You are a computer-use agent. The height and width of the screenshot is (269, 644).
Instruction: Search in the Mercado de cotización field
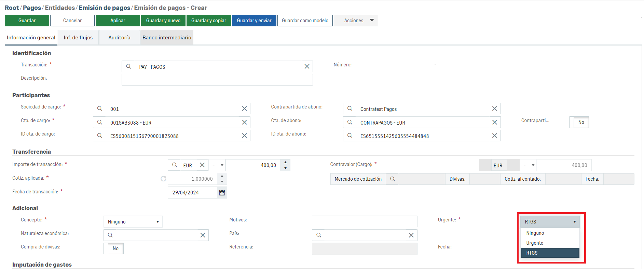tap(393, 179)
